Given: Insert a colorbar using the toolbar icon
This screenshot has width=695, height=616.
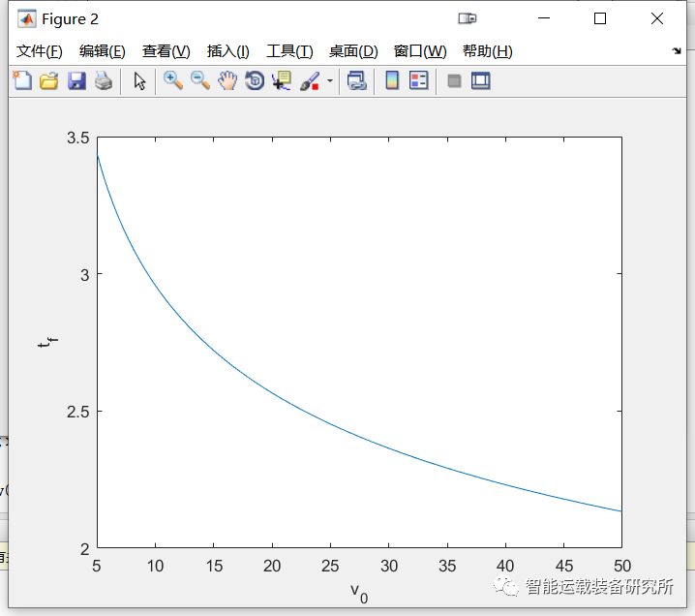Looking at the screenshot, I should [392, 80].
